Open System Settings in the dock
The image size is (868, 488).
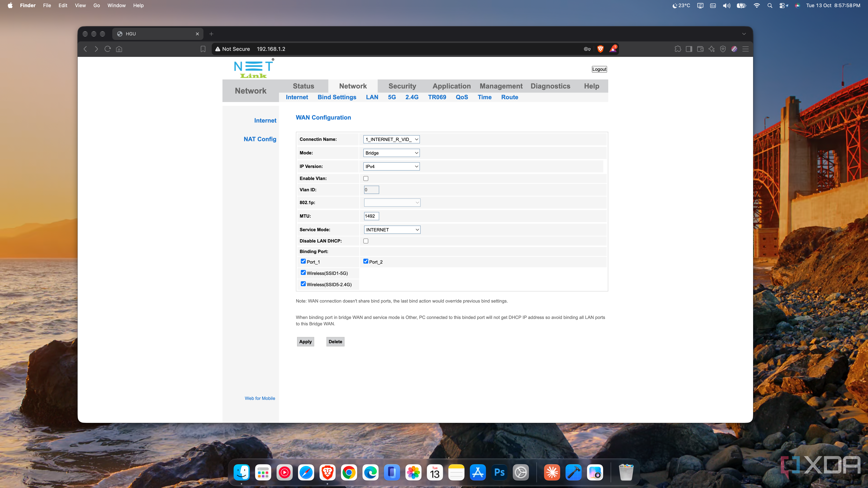pos(521,473)
